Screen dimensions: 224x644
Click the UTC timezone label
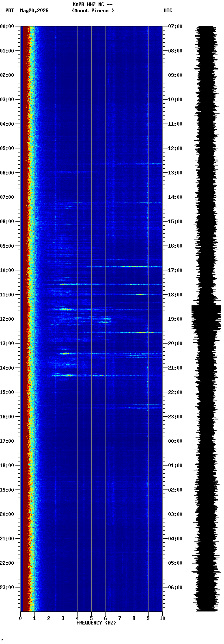click(168, 11)
